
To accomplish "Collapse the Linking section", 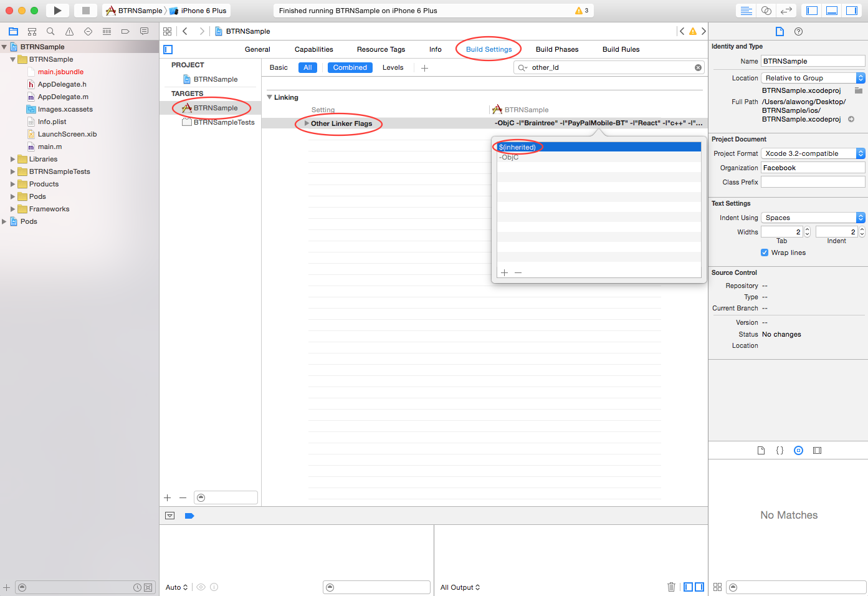I will pos(269,97).
